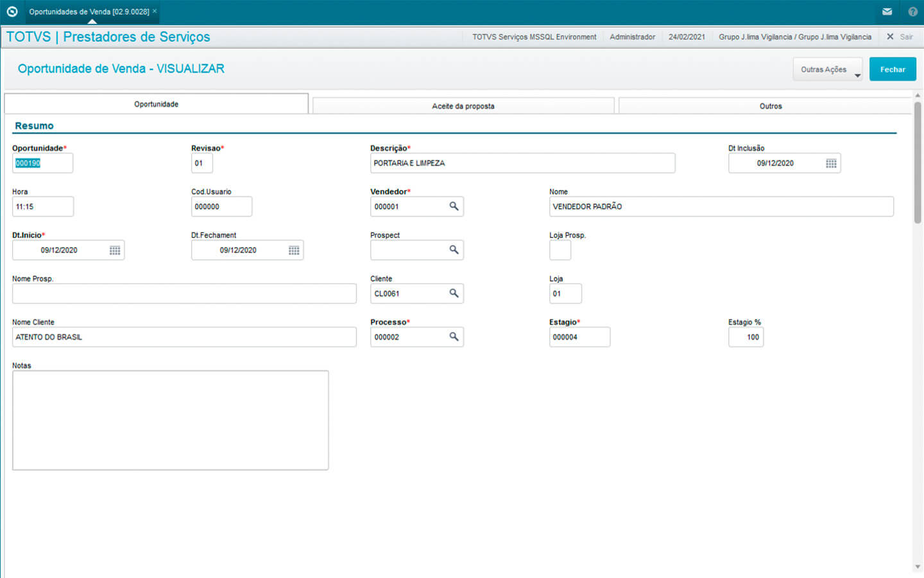The image size is (924, 578).
Task: Expand the Outras Ações dropdown
Action: point(827,69)
